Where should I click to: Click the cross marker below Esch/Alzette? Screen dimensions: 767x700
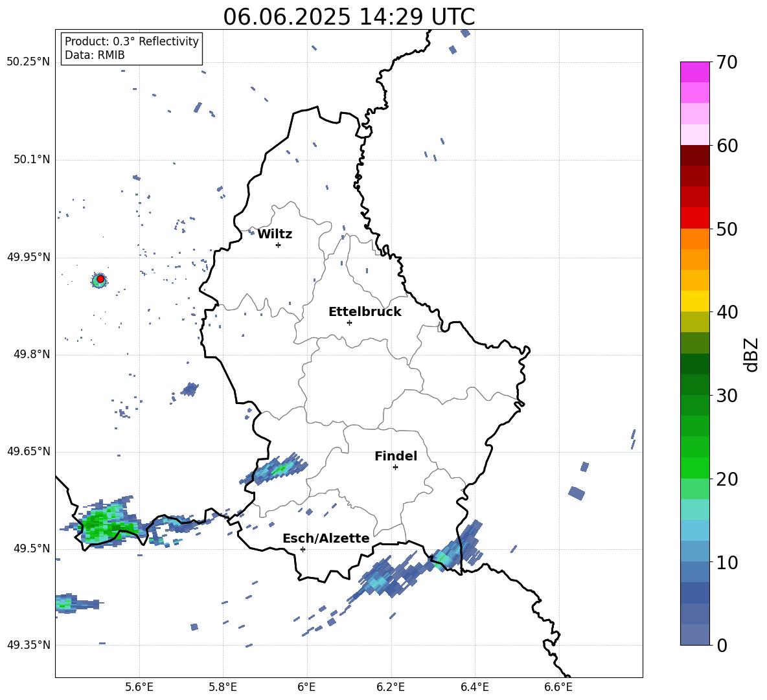click(x=303, y=549)
